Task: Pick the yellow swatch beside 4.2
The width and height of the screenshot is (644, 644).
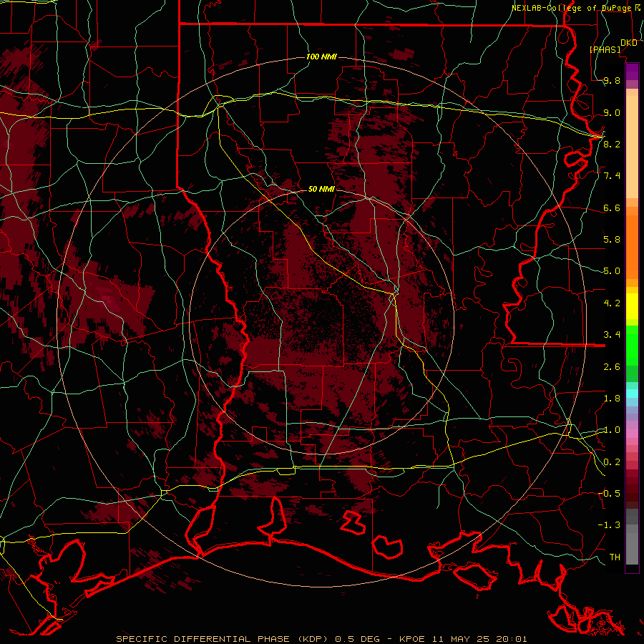Action: pos(632,306)
